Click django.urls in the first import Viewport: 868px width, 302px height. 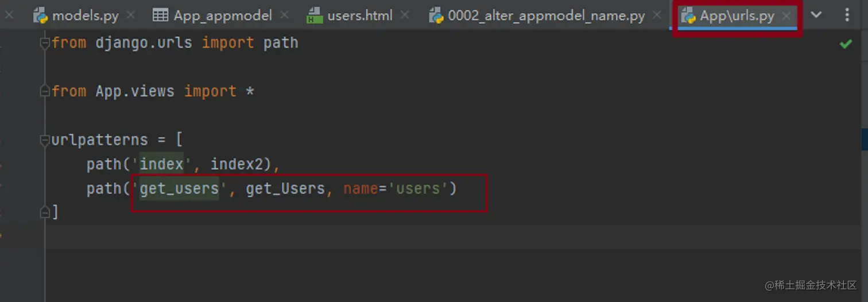[x=144, y=43]
